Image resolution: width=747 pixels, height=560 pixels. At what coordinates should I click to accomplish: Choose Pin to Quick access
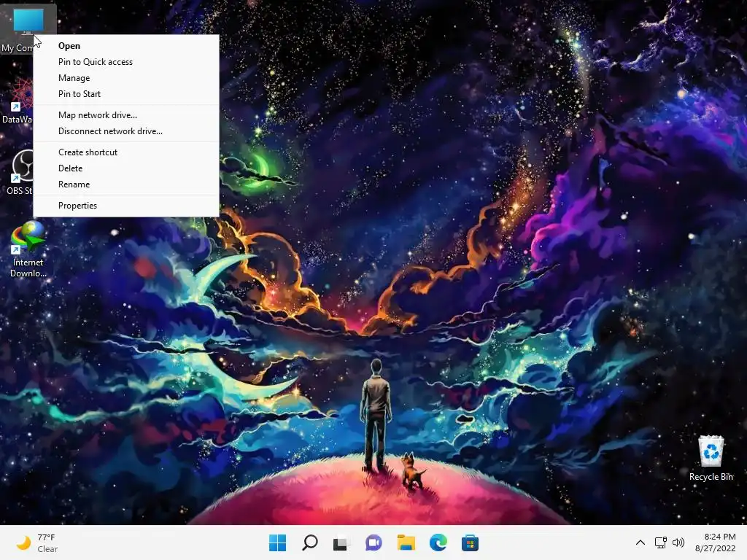[125, 62]
